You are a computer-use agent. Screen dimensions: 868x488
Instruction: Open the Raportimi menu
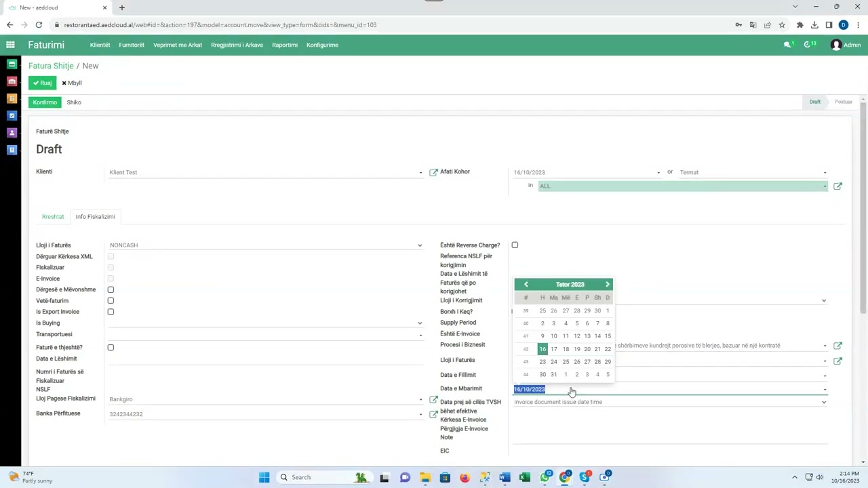tap(285, 45)
